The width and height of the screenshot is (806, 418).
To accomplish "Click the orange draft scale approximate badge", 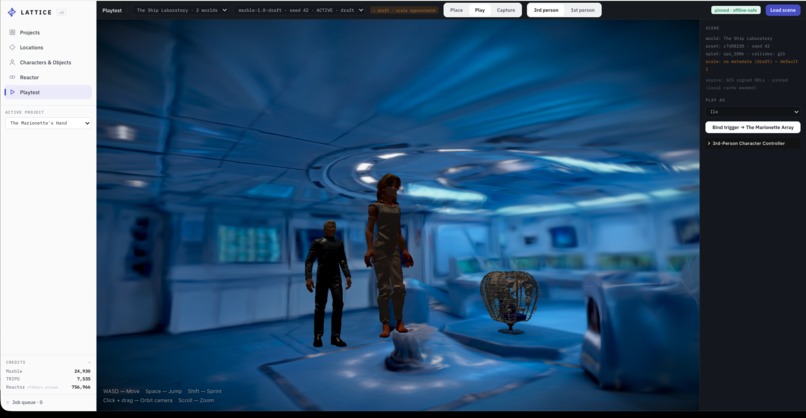I will tap(405, 10).
